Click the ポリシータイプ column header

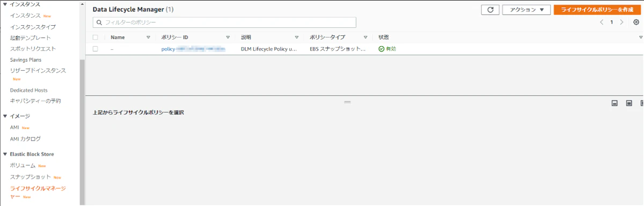(x=327, y=38)
